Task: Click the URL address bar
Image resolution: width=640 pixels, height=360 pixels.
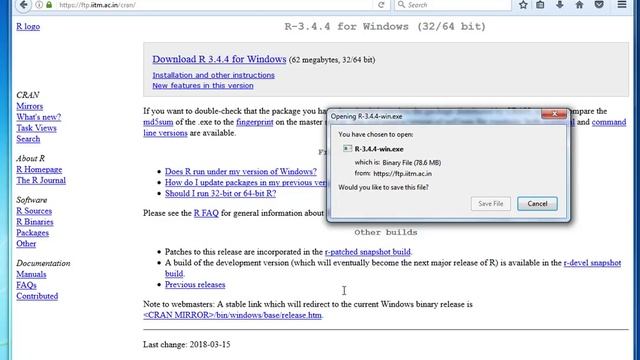Action: click(x=212, y=5)
